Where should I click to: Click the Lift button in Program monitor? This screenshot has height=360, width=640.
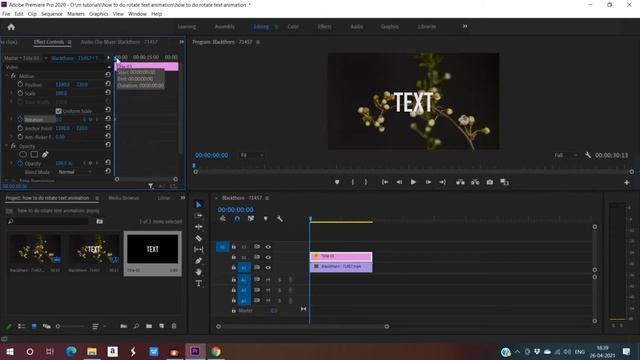pos(460,182)
